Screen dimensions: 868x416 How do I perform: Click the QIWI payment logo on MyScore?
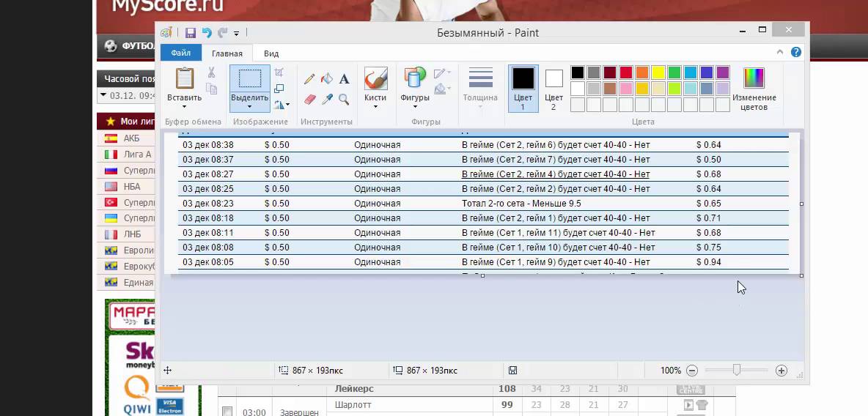[136, 394]
